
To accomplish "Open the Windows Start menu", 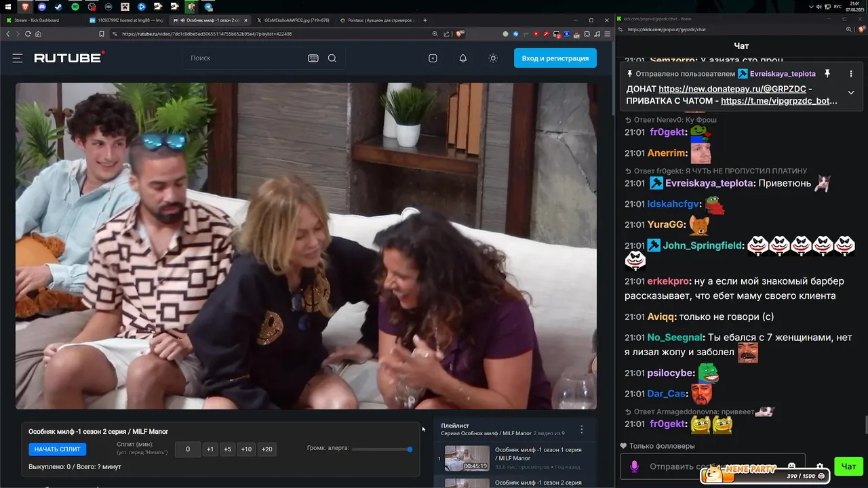I will point(7,6).
